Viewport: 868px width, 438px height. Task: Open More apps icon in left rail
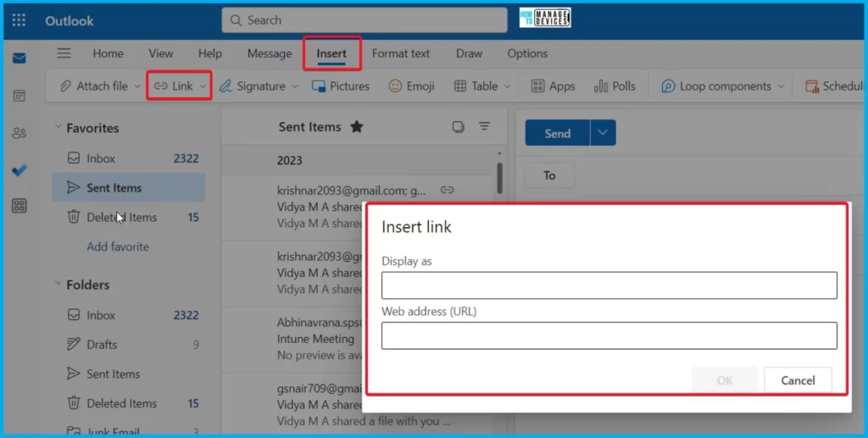[x=19, y=206]
